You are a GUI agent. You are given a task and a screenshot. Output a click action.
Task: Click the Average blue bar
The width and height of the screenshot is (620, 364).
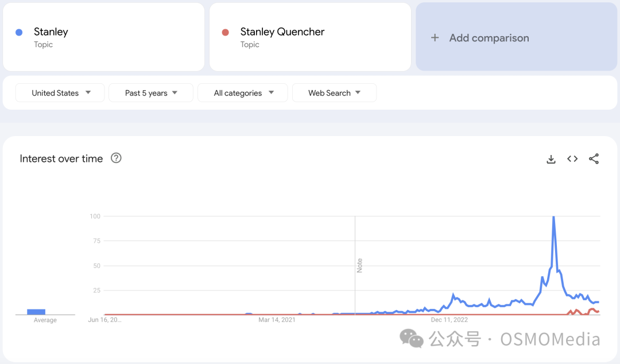coord(36,312)
